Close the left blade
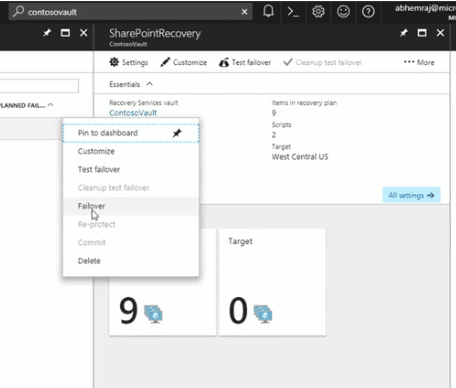The width and height of the screenshot is (456, 388). pyautogui.click(x=84, y=33)
